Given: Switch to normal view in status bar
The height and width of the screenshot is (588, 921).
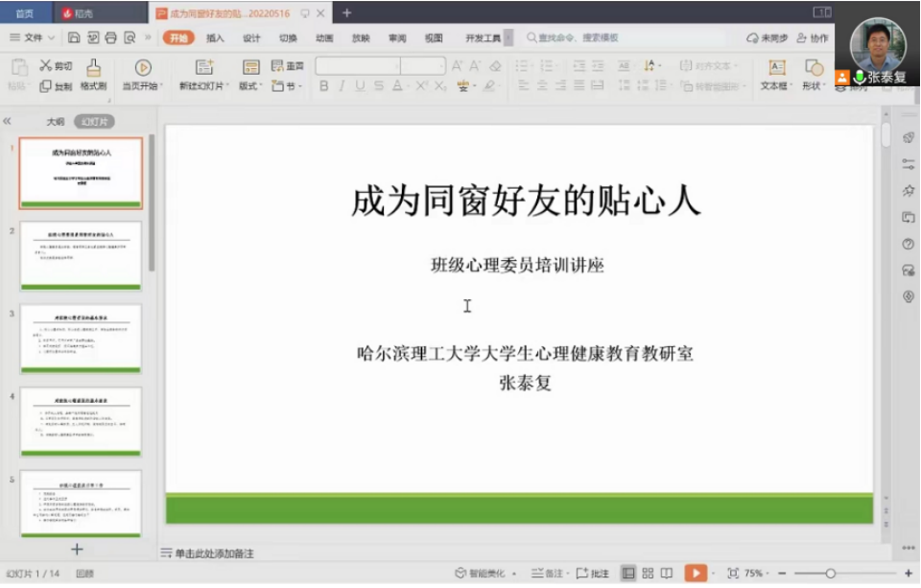Looking at the screenshot, I should tap(628, 574).
